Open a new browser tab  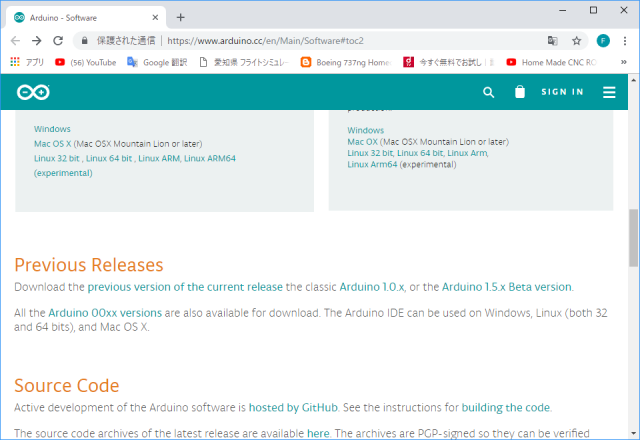[180, 18]
